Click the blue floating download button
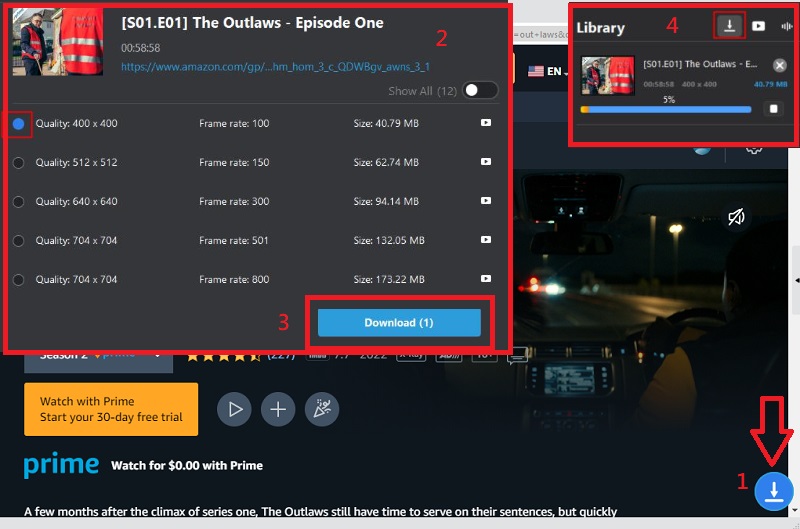This screenshot has width=800, height=529. click(775, 490)
